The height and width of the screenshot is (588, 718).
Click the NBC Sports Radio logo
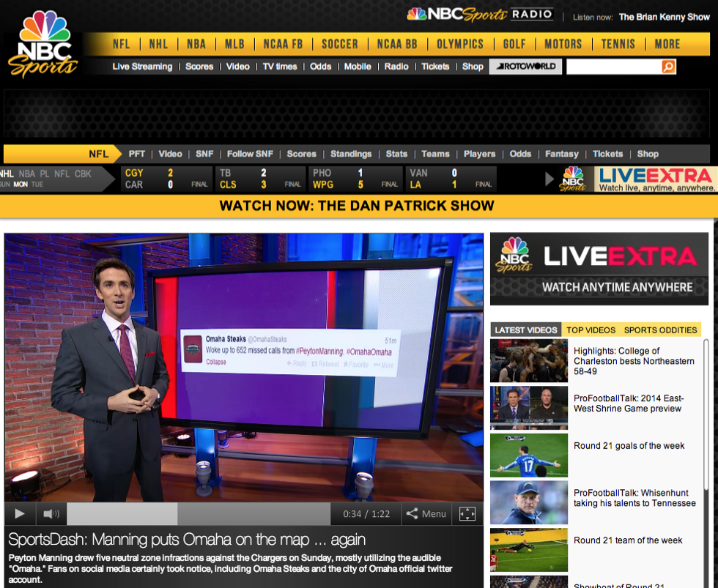480,14
